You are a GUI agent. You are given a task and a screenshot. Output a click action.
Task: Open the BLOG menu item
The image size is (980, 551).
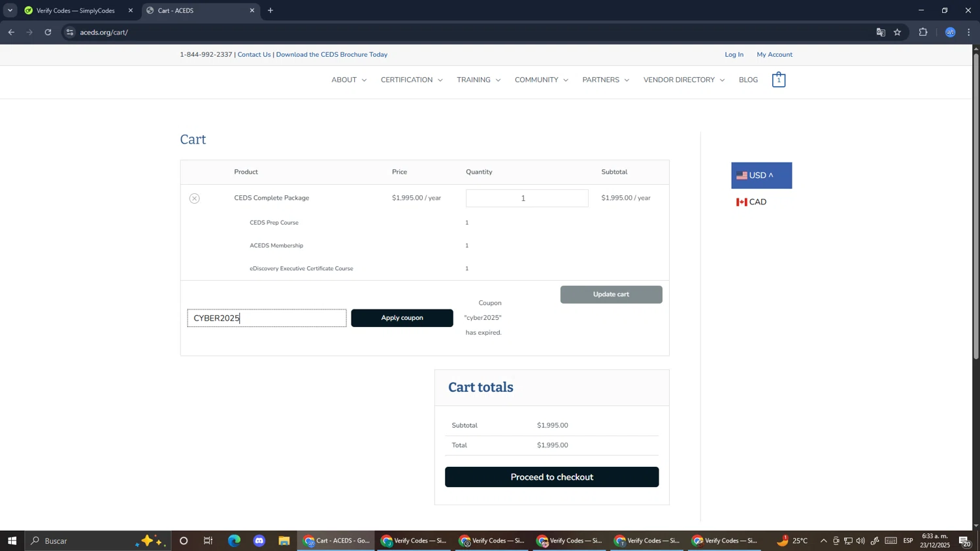[x=748, y=80]
